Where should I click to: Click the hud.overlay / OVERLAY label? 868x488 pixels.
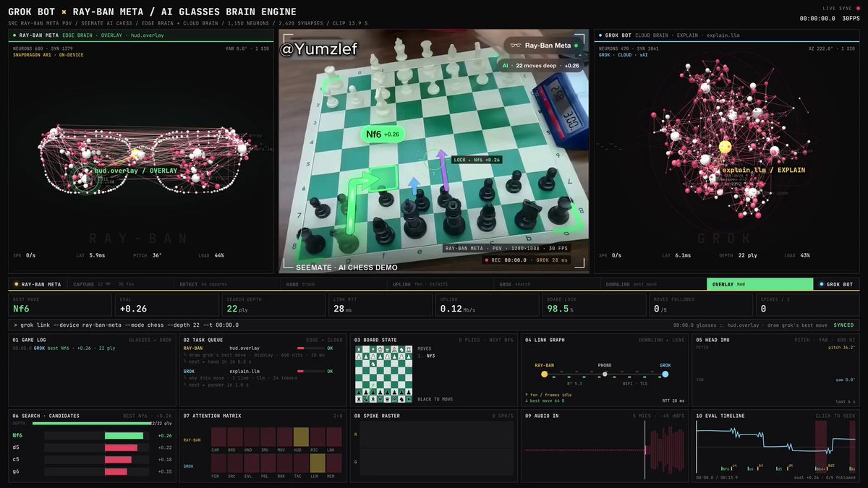[135, 171]
